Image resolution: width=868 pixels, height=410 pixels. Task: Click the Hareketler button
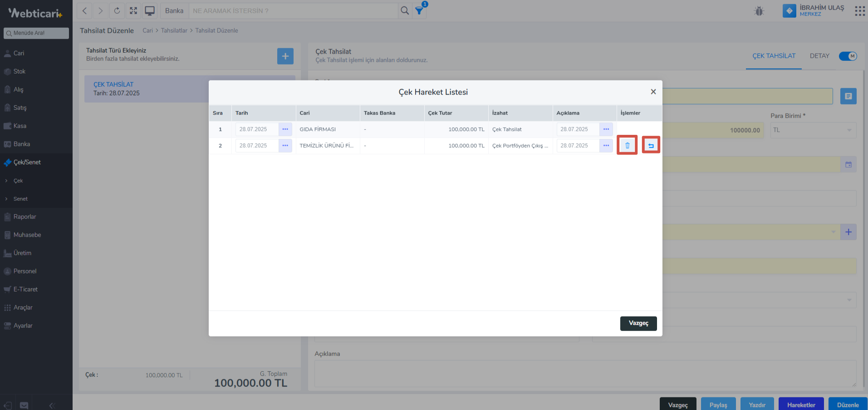(x=801, y=405)
